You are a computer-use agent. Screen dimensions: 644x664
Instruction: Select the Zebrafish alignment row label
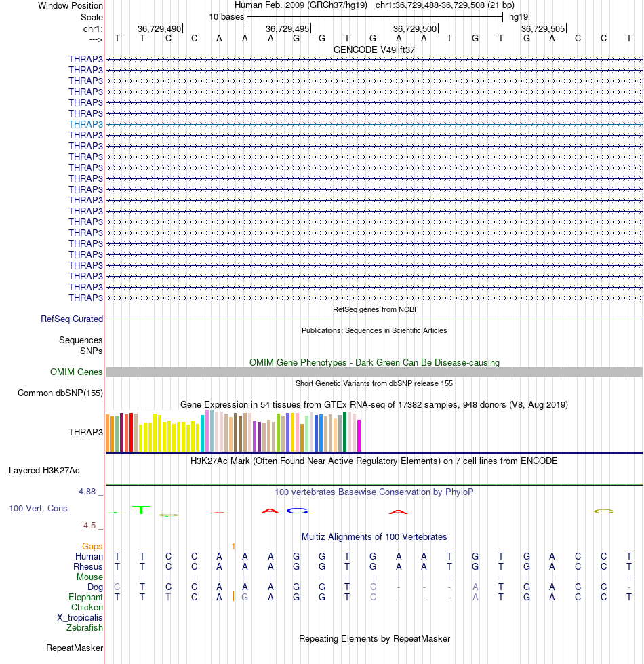(85, 627)
